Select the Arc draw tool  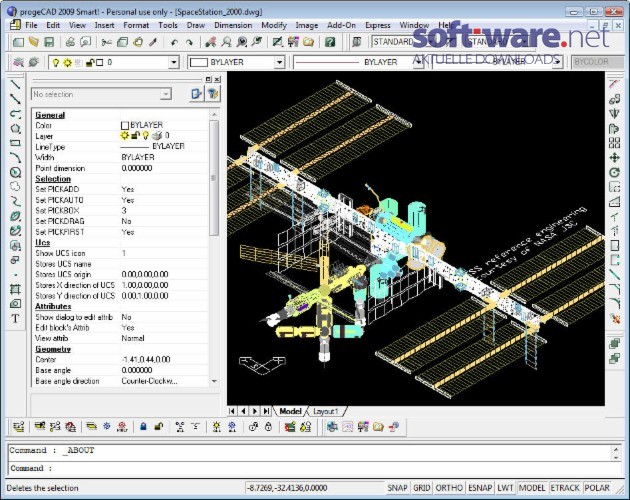tap(15, 158)
